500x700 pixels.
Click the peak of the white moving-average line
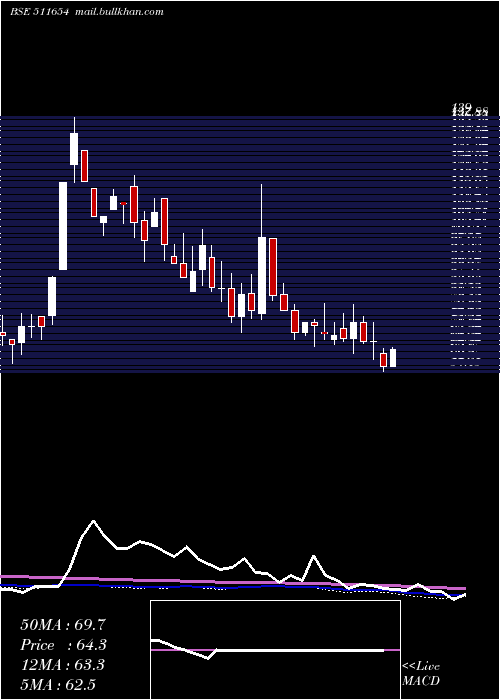coord(93,521)
